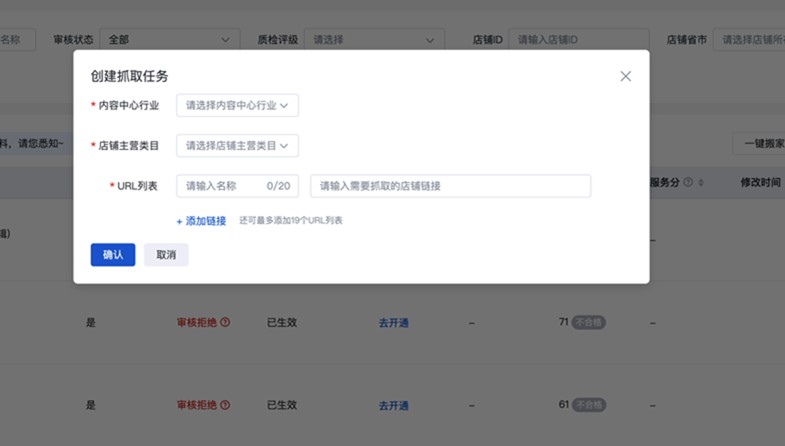Click the 不合格 badge next to score 61

[x=589, y=405]
